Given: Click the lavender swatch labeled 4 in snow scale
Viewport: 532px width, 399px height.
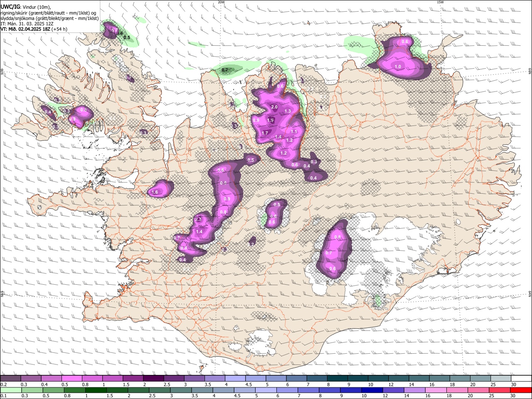Looking at the screenshot, I should click(x=235, y=378).
